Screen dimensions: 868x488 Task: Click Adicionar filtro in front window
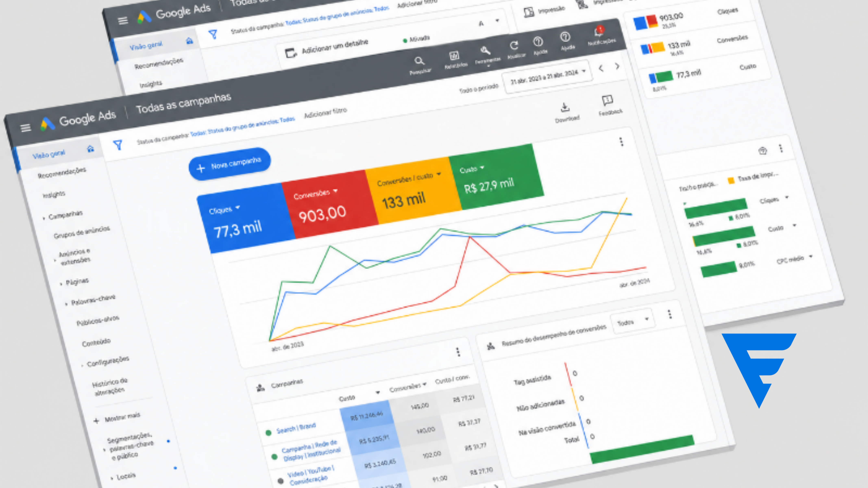pos(326,113)
